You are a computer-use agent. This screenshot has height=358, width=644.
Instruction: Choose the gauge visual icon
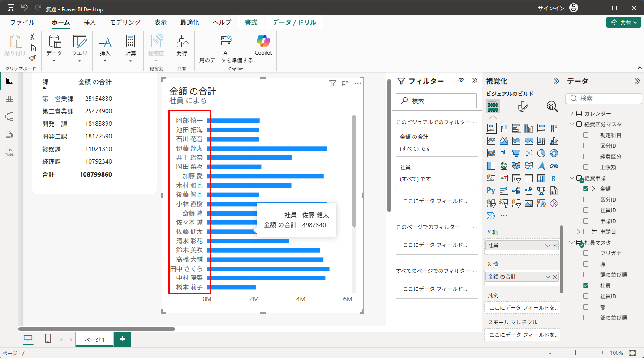click(x=554, y=166)
